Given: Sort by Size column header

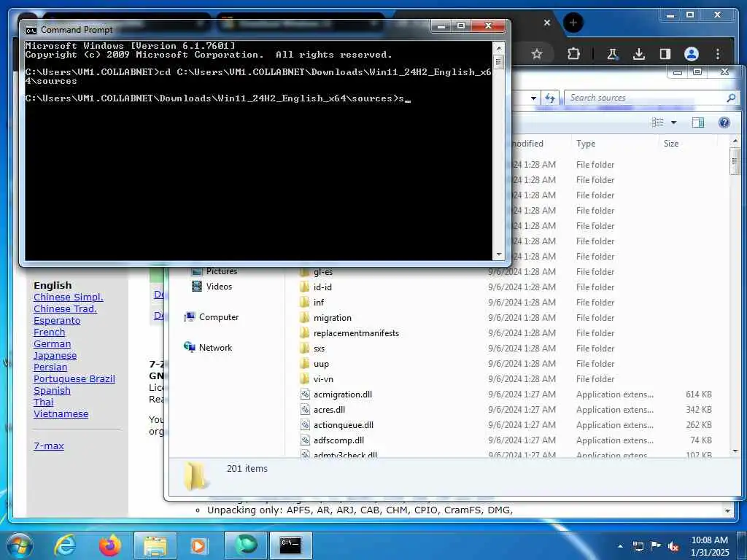Looking at the screenshot, I should coord(671,144).
